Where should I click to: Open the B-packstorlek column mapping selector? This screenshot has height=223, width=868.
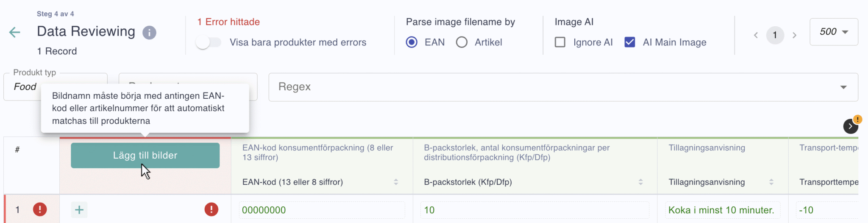pyautogui.click(x=534, y=182)
